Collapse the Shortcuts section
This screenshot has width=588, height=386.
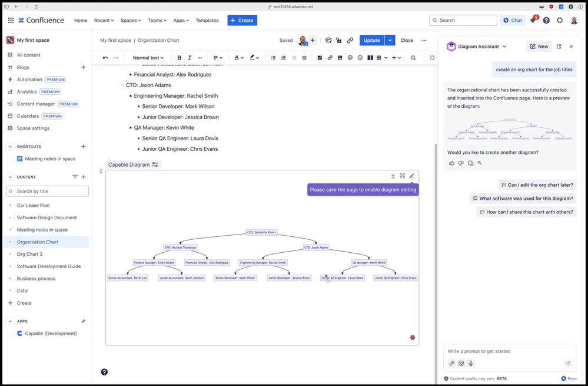click(x=10, y=146)
